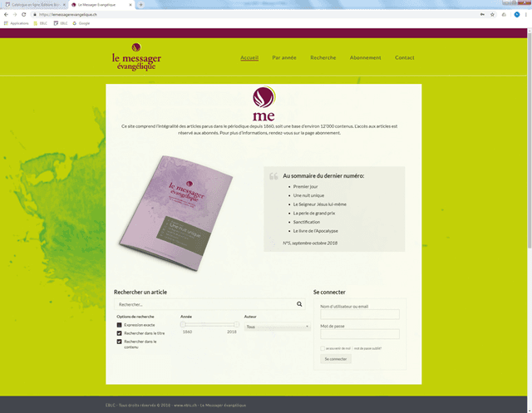532x413 pixels.
Task: Click Le livre de l'Apocalypse item
Action: (316, 230)
